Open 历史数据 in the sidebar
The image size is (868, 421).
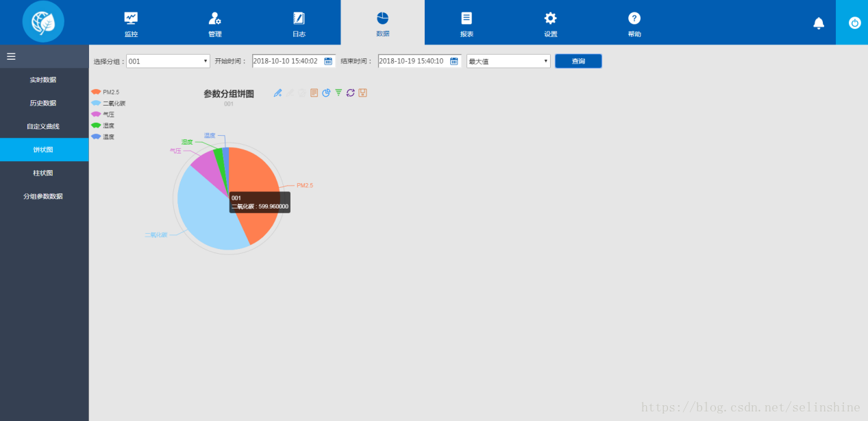(x=44, y=103)
